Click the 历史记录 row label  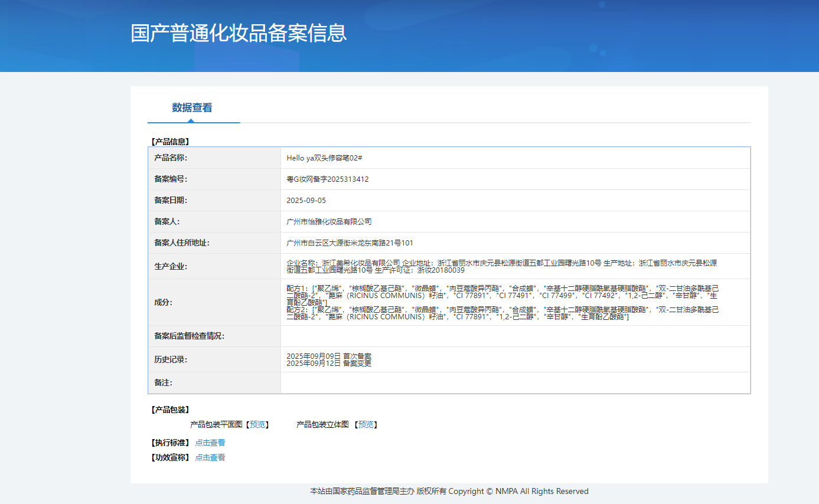pyautogui.click(x=171, y=359)
